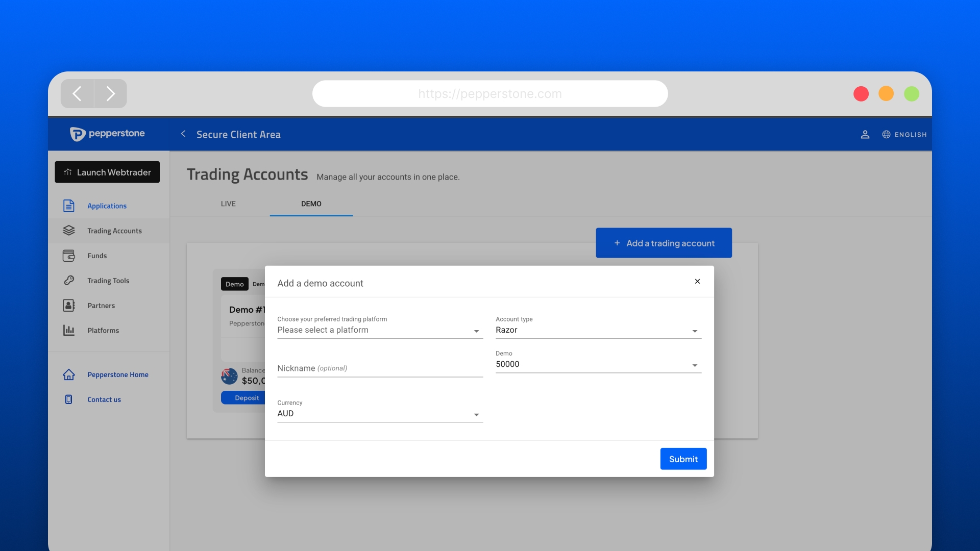
Task: Click the Pepperstone Home house icon
Action: click(x=68, y=374)
